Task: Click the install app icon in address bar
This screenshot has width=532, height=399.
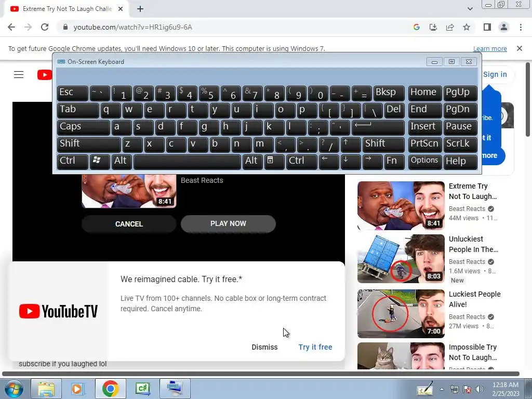Action: (x=433, y=27)
